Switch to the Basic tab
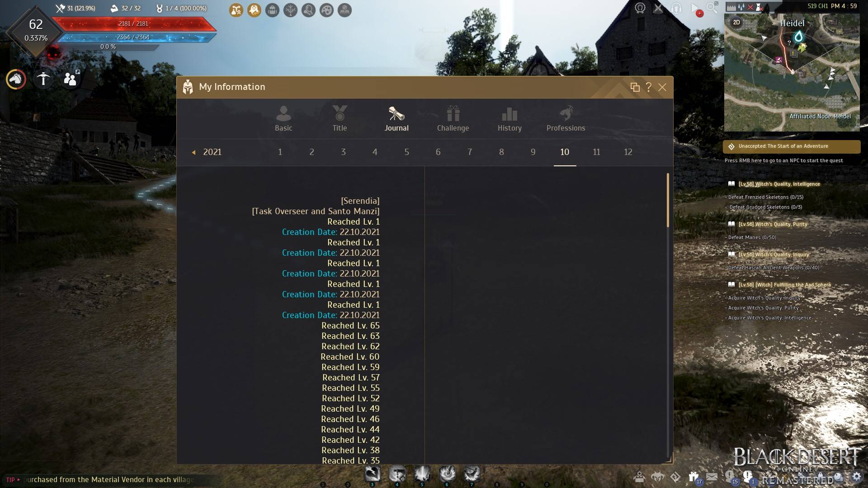 [283, 118]
